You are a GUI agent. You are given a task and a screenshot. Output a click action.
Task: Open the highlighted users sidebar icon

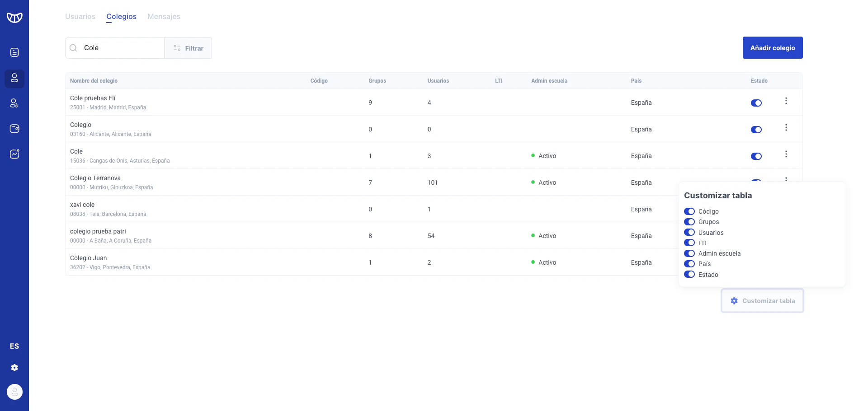pyautogui.click(x=14, y=78)
